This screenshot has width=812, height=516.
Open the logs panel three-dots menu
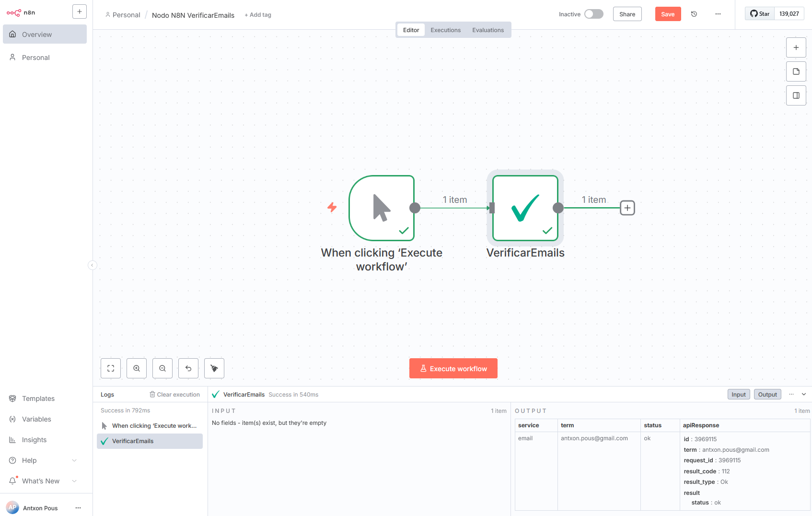[791, 394]
